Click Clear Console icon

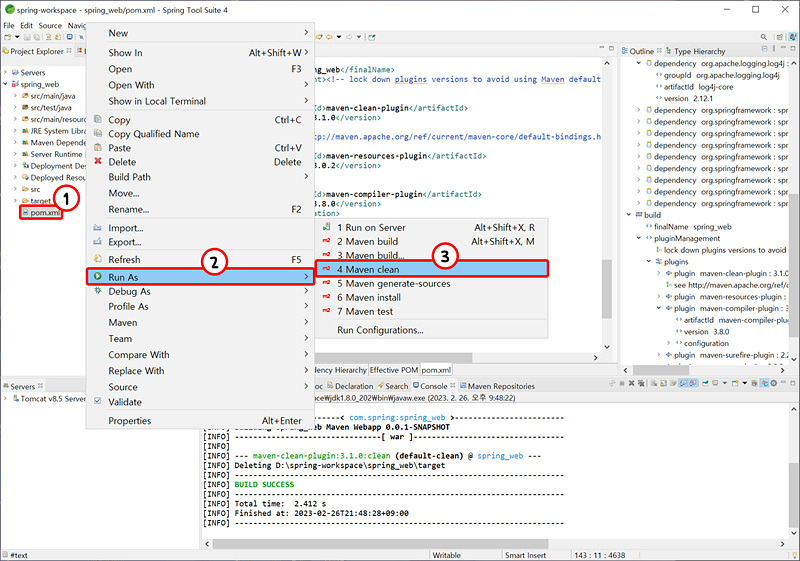[654, 383]
